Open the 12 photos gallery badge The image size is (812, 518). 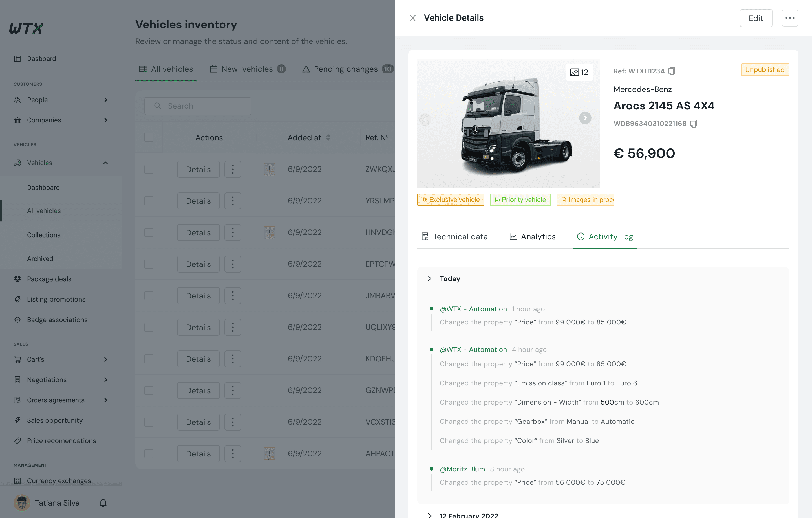(x=579, y=72)
